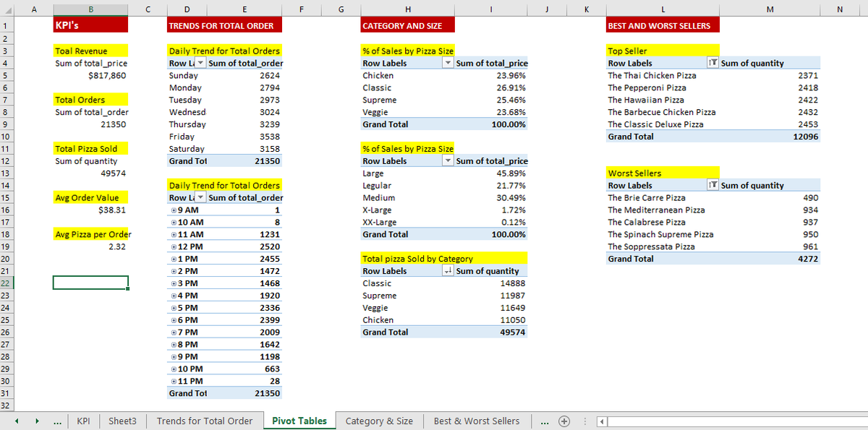This screenshot has width=868, height=430.
Task: Expand the 7 PM row group
Action: [173, 332]
